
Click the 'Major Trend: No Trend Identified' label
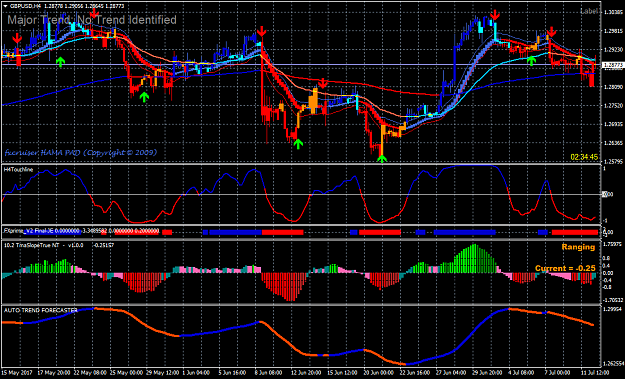92,20
